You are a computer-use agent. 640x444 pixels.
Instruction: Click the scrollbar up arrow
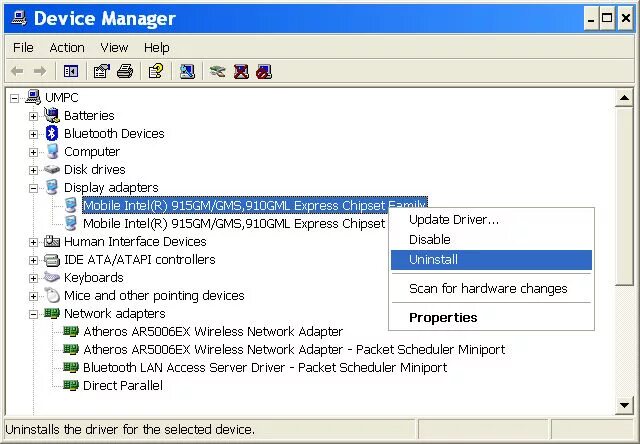coord(624,98)
